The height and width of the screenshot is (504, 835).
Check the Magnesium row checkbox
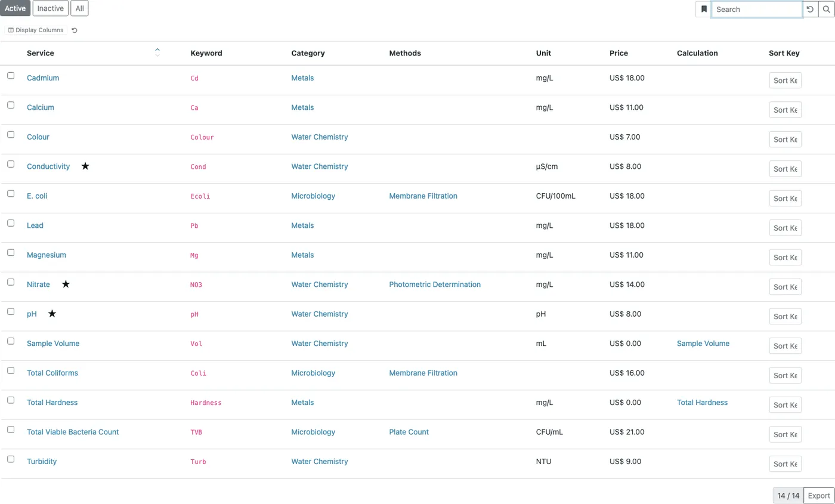click(x=11, y=253)
